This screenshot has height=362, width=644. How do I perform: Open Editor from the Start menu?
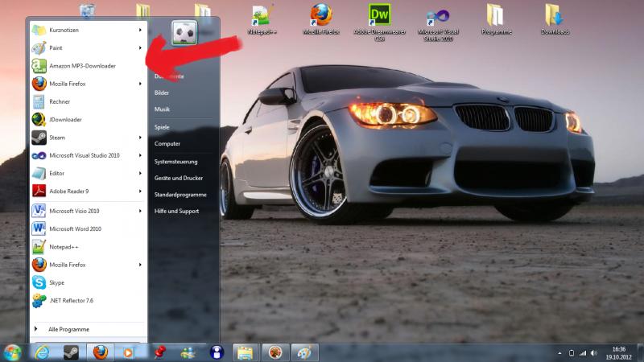tap(89, 173)
